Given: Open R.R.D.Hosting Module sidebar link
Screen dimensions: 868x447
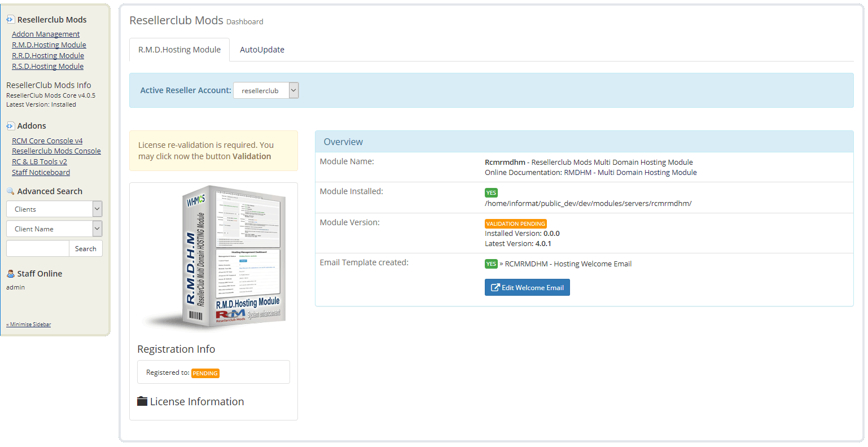Looking at the screenshot, I should (x=48, y=56).
